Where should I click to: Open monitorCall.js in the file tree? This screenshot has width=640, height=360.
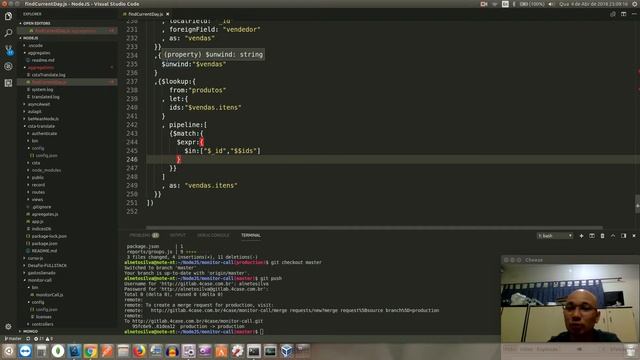pos(49,295)
